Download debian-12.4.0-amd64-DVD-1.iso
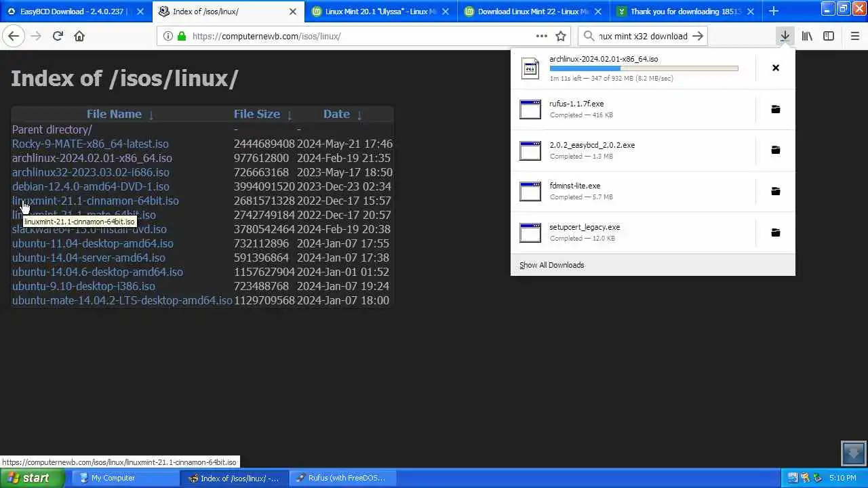 [x=91, y=186]
